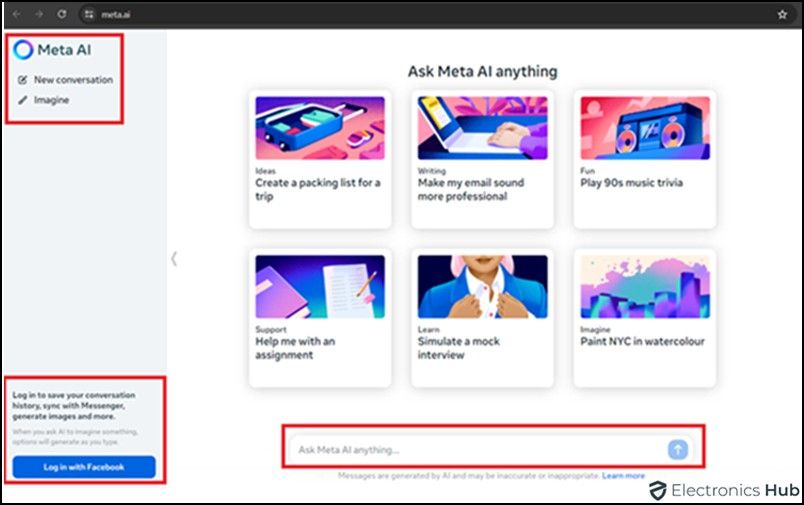Log in with Facebook
804x505 pixels.
point(84,467)
